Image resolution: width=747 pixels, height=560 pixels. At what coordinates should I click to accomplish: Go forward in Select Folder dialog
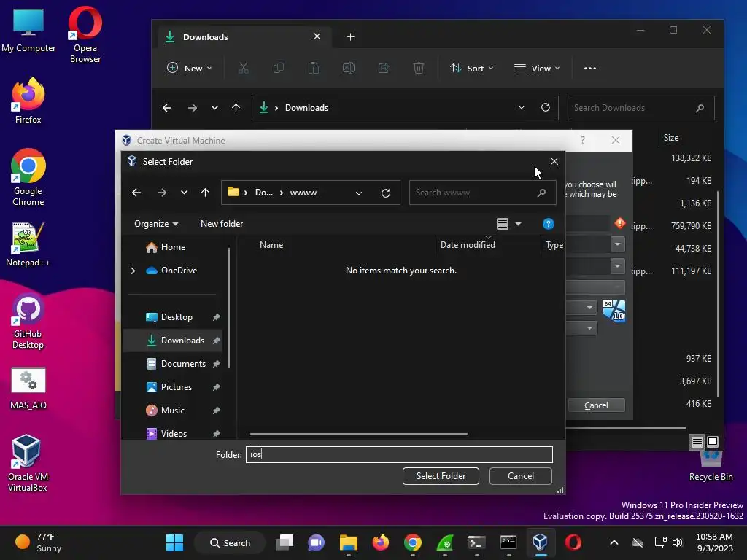(162, 192)
